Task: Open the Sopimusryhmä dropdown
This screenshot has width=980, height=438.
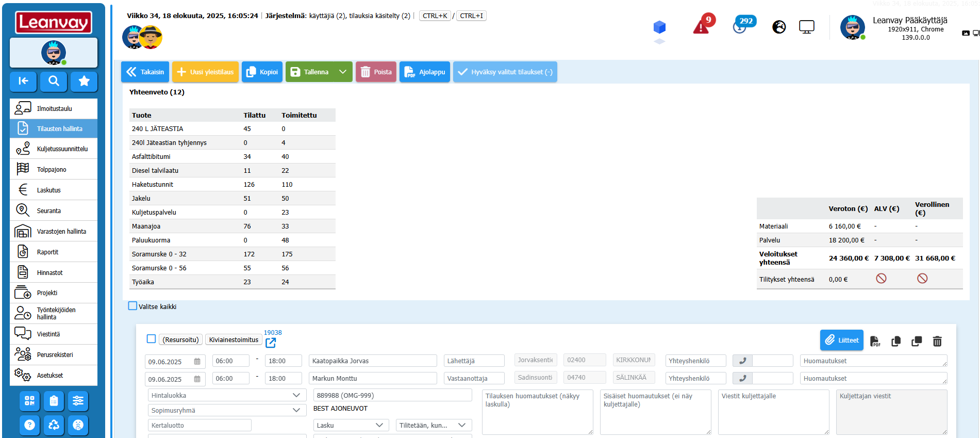Action: [x=226, y=410]
